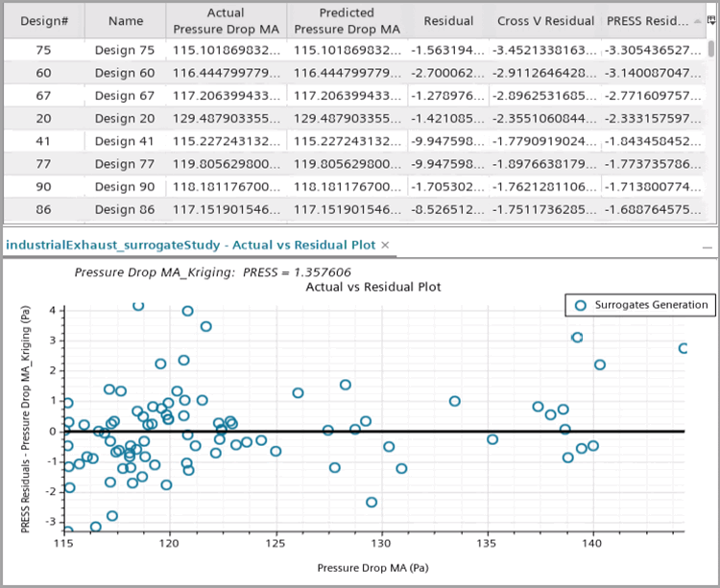Sort by the Residual column header
Image resolution: width=720 pixels, height=588 pixels.
coord(448,20)
